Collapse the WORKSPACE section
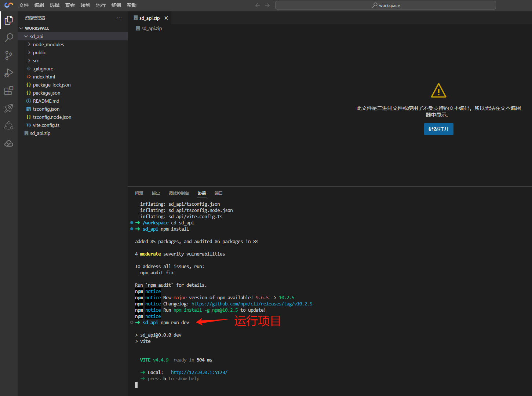This screenshot has width=532, height=396. (37, 28)
